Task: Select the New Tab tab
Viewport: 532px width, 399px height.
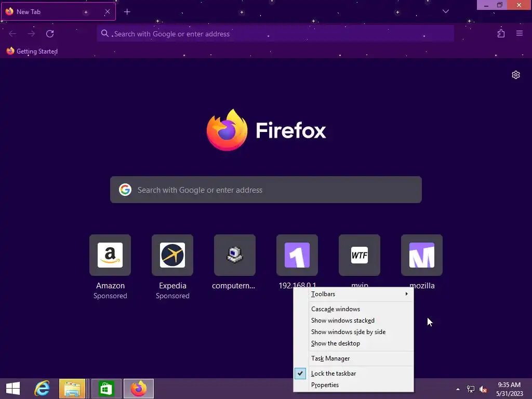Action: [x=58, y=11]
